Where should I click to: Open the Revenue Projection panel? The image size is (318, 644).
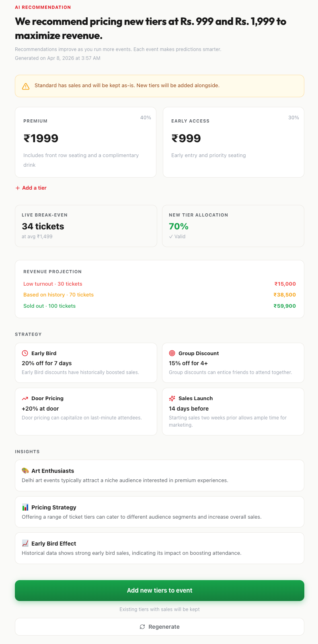click(x=160, y=288)
